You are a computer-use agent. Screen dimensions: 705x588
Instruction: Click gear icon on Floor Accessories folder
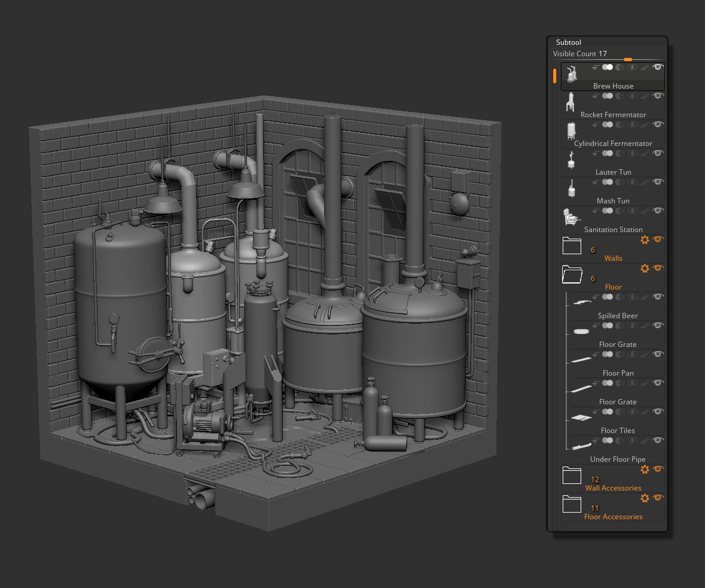[x=645, y=498]
